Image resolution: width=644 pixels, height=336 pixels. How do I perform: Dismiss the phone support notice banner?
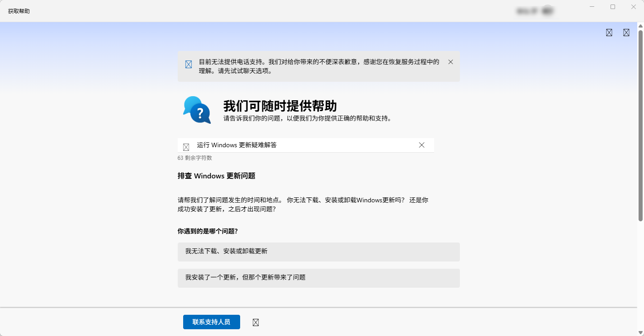[x=450, y=62]
